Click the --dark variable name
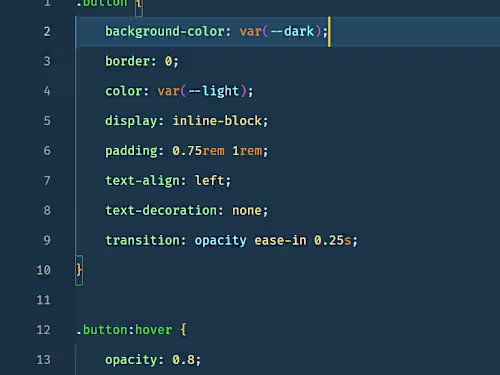This screenshot has width=500, height=375. pyautogui.click(x=293, y=32)
